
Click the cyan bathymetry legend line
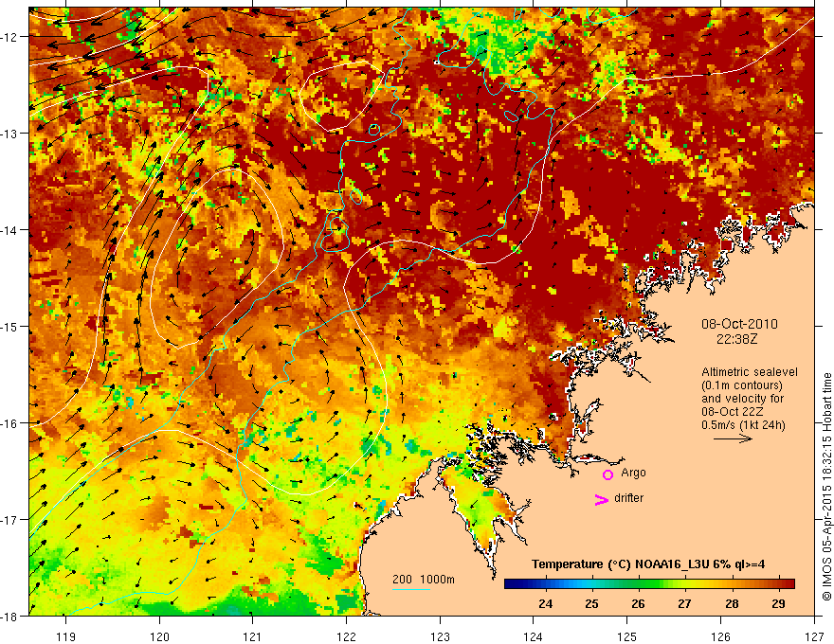(411, 589)
